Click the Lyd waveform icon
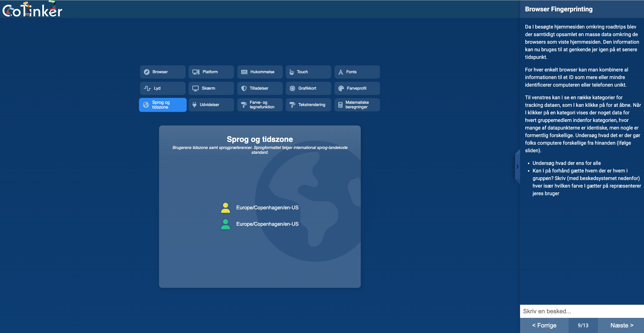This screenshot has width=644, height=333. pos(147,88)
